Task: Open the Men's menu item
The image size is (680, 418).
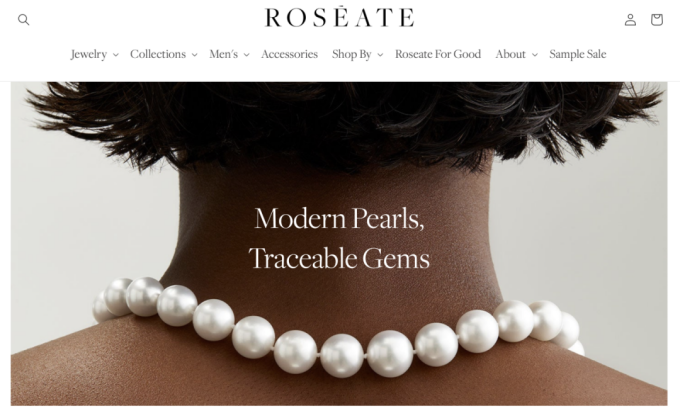Action: click(x=223, y=54)
